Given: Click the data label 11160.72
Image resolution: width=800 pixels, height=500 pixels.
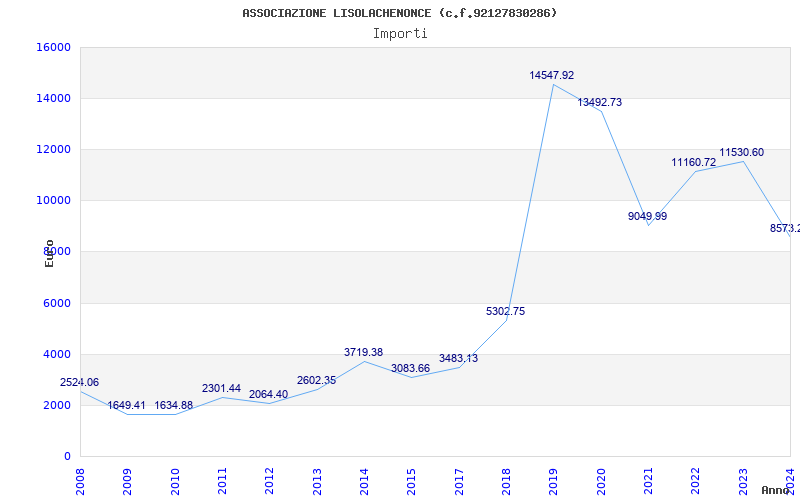Looking at the screenshot, I should pos(694,163).
